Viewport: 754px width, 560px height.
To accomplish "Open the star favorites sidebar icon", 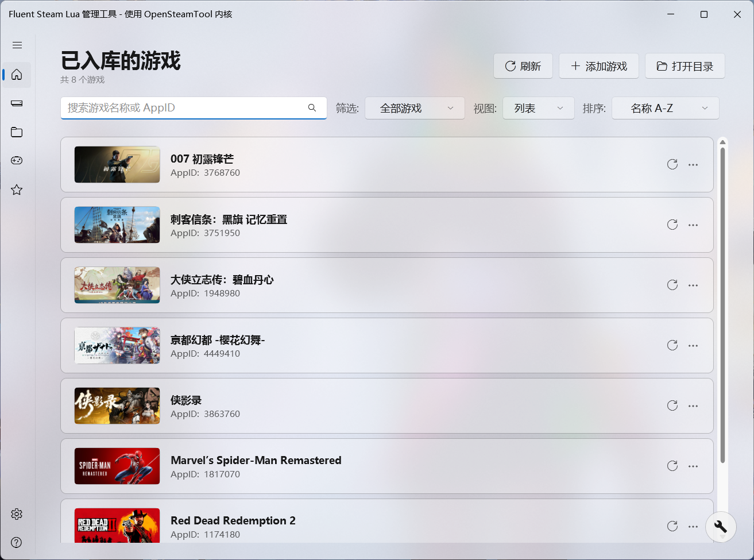I will (17, 190).
